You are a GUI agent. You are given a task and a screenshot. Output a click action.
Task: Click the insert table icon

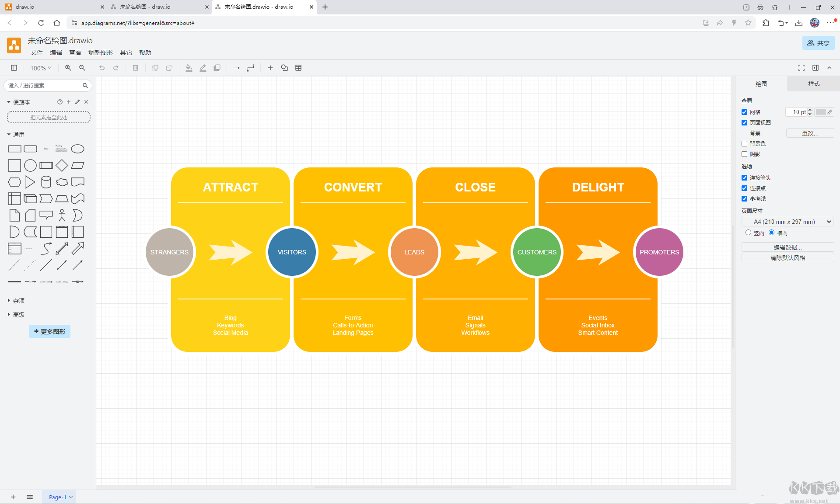point(298,68)
